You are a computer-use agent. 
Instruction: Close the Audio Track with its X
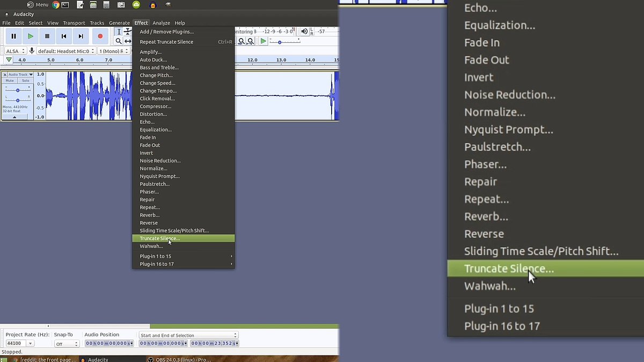[x=5, y=75]
